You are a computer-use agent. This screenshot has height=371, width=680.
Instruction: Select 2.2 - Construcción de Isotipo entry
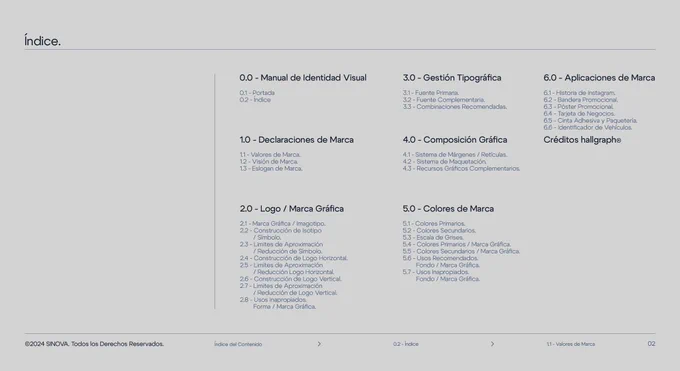click(x=281, y=234)
